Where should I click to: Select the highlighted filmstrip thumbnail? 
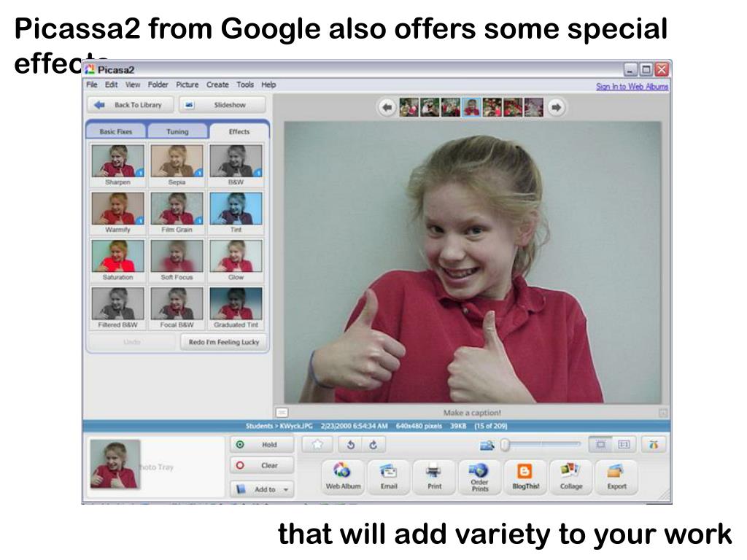(471, 108)
